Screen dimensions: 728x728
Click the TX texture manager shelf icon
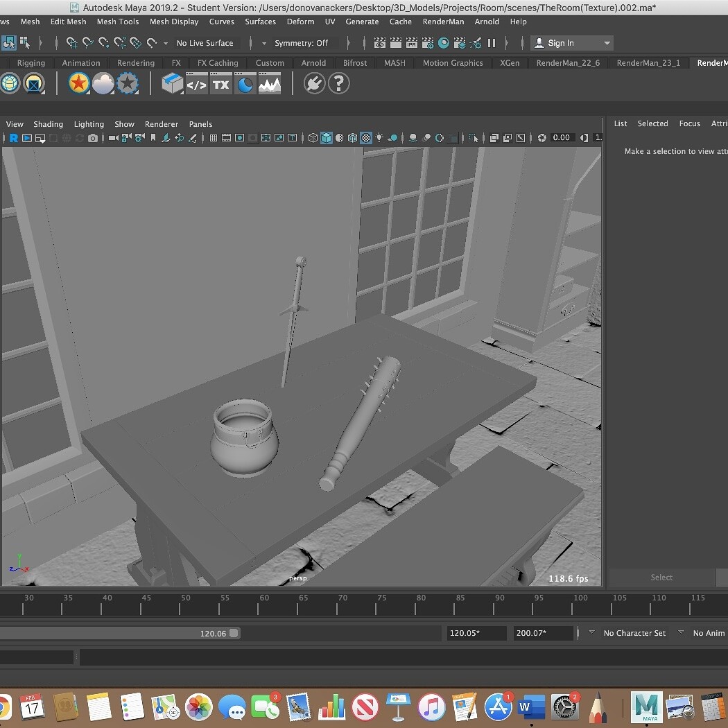point(220,83)
